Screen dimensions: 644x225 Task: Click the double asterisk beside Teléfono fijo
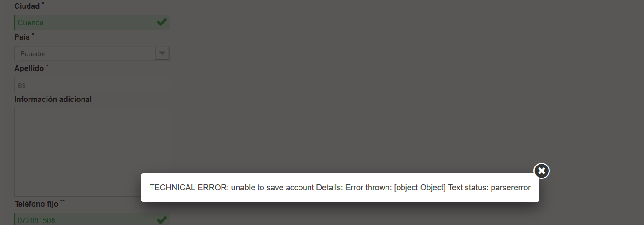(63, 201)
